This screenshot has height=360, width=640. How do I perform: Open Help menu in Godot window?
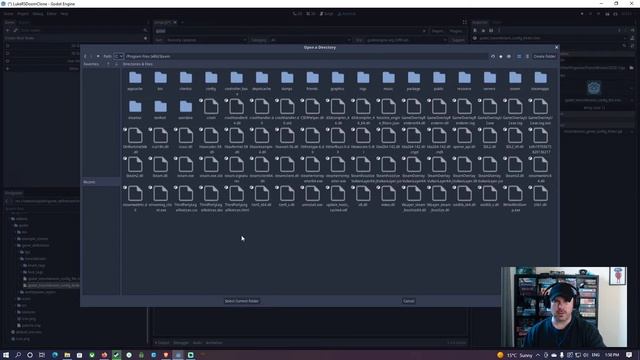(x=64, y=14)
